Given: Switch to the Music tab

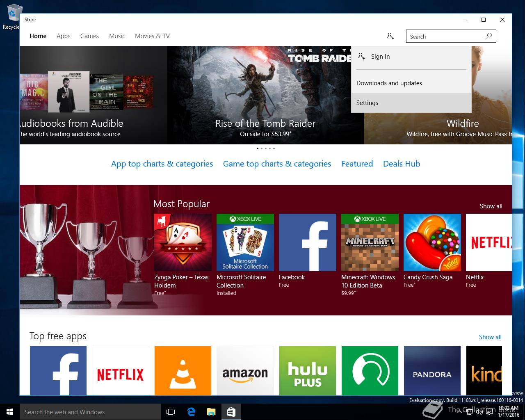Looking at the screenshot, I should (117, 36).
